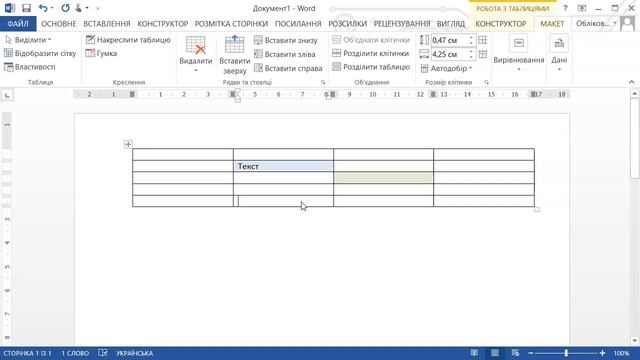Open customize quick access toolbar dropdown
The width and height of the screenshot is (640, 360).
(98, 8)
